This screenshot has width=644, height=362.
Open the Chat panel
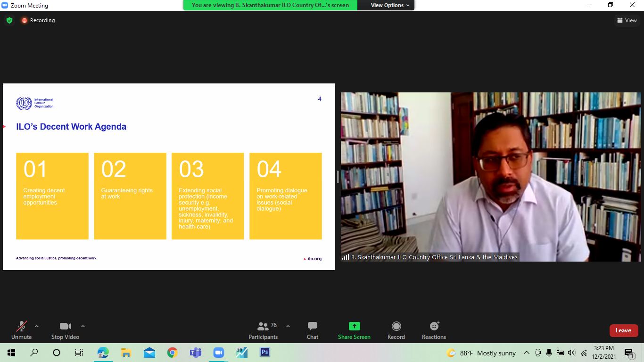[313, 330]
